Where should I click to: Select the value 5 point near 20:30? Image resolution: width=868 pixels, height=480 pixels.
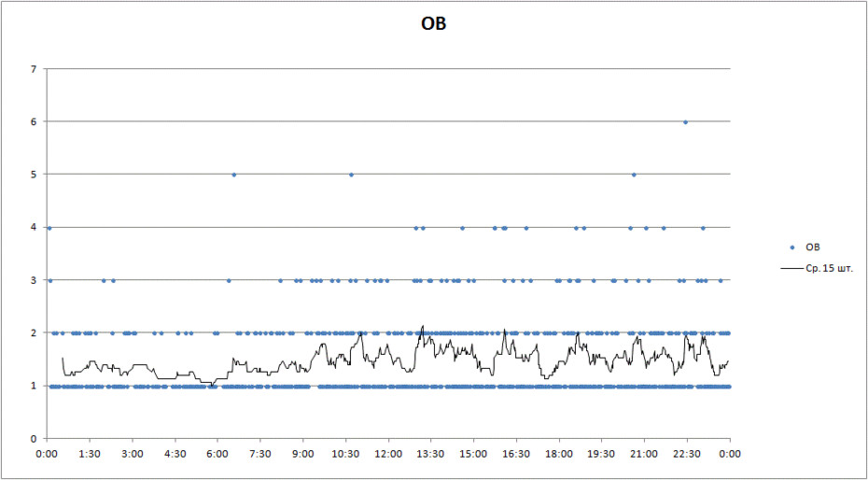tap(634, 175)
